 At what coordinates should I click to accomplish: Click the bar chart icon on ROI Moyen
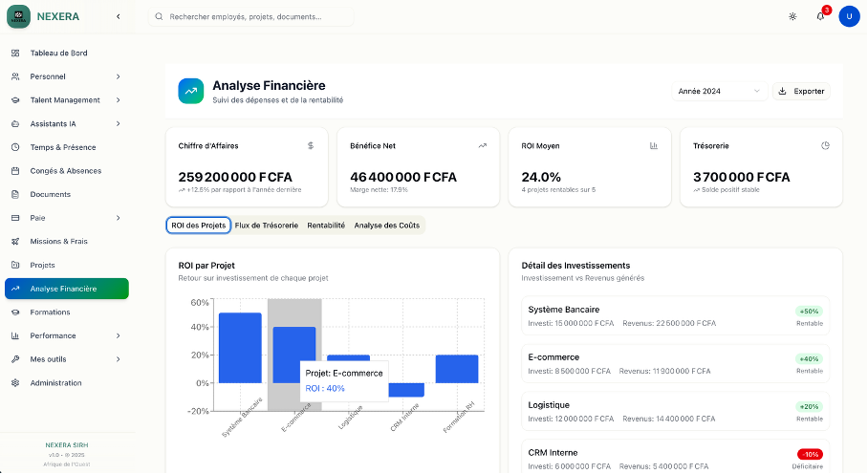(x=654, y=146)
